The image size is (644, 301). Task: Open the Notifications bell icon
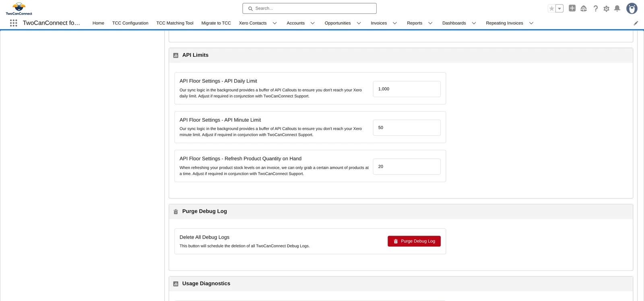click(x=617, y=8)
